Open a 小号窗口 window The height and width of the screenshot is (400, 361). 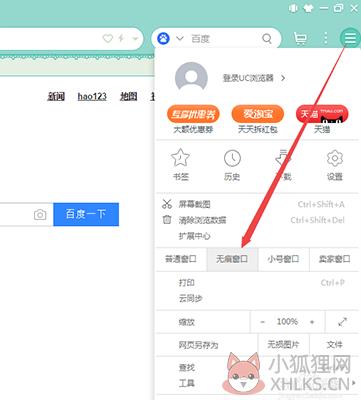(283, 259)
